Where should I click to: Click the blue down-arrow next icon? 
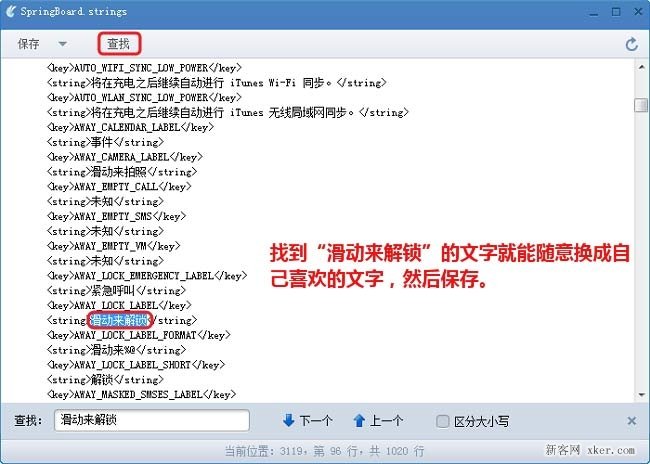pos(289,420)
